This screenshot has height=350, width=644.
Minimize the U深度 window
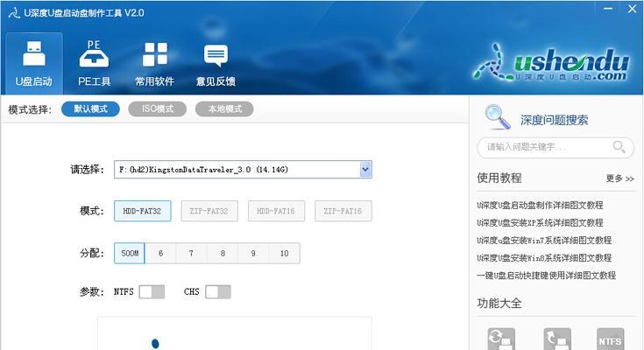pos(608,9)
